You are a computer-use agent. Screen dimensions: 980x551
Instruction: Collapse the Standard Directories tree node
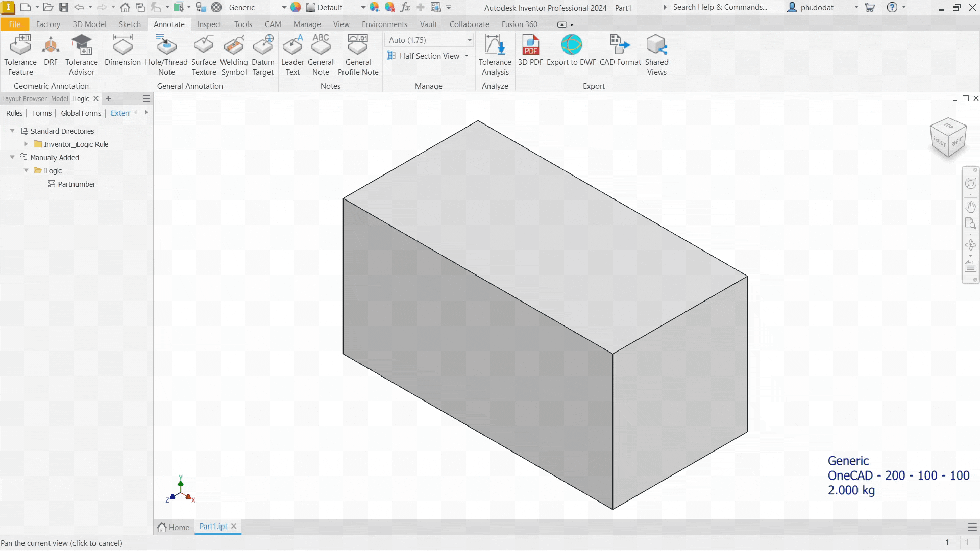point(12,131)
